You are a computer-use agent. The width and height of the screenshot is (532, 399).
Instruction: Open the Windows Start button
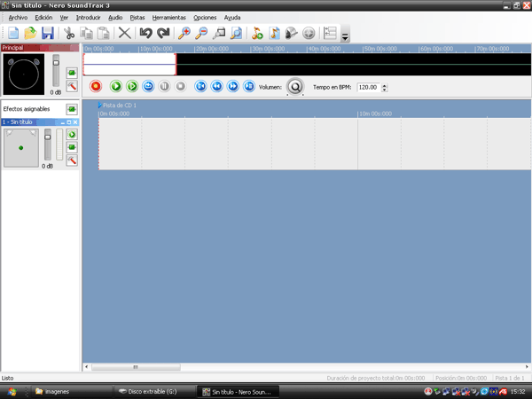(12, 392)
